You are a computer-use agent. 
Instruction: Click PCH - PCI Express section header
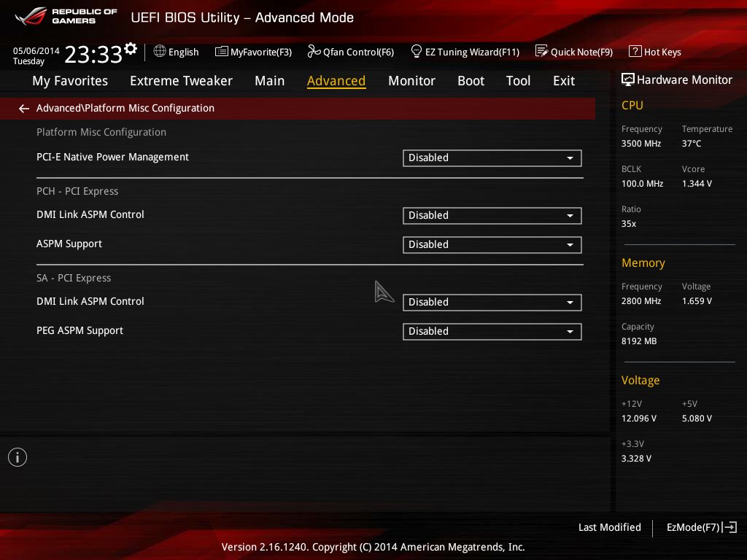pyautogui.click(x=77, y=191)
